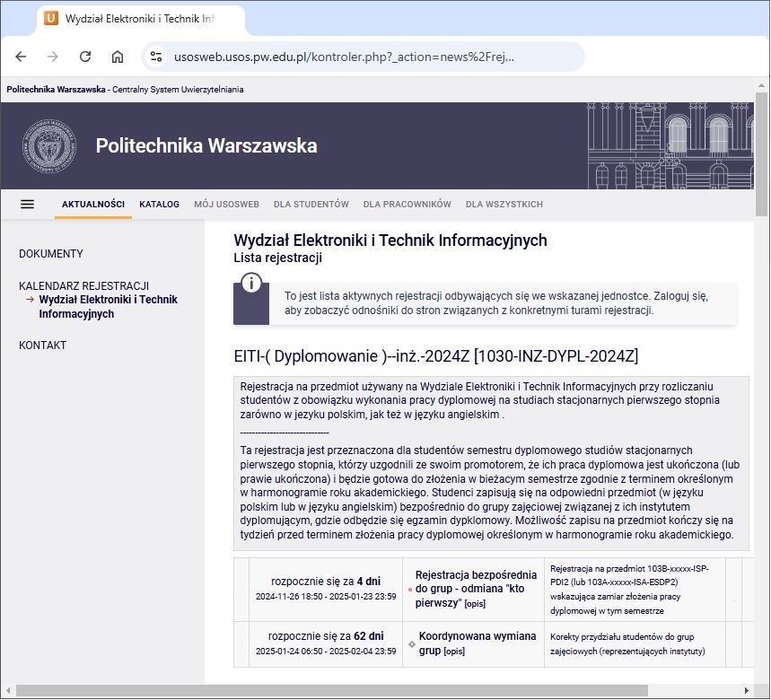Select the DLA WSZYSTKICH tab

tap(504, 204)
